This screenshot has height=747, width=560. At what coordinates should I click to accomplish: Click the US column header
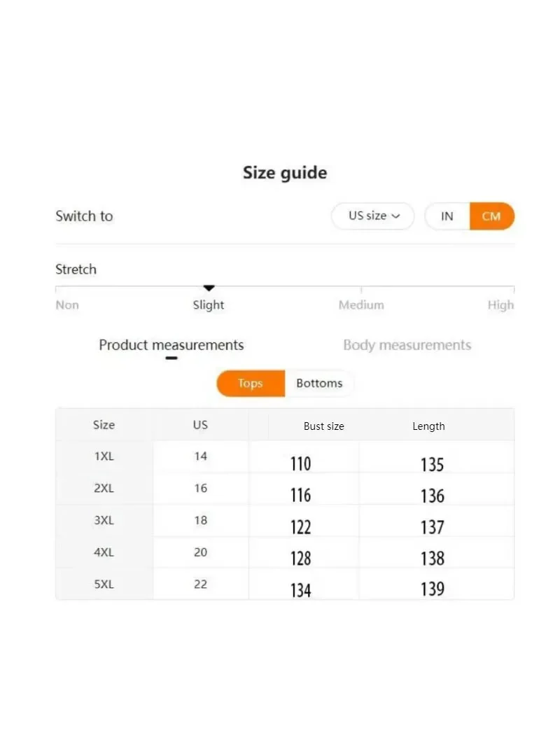pos(200,425)
